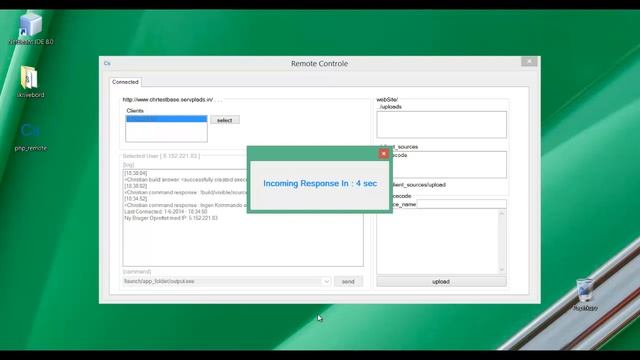Click the upload button
The width and height of the screenshot is (640, 360).
coord(441,282)
